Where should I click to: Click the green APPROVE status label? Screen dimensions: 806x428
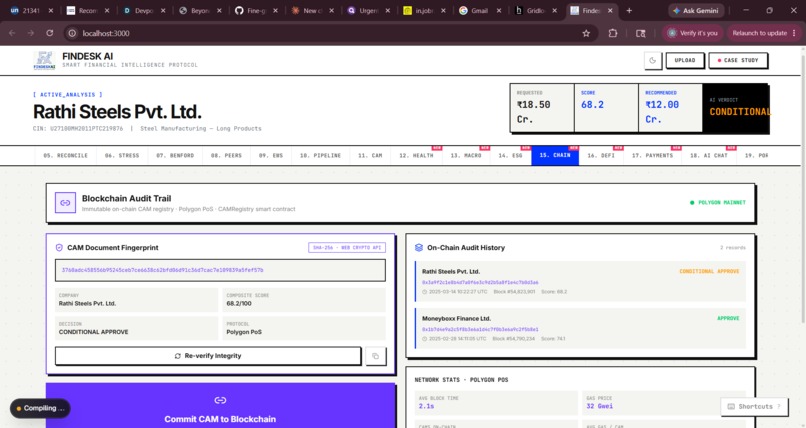(x=728, y=319)
